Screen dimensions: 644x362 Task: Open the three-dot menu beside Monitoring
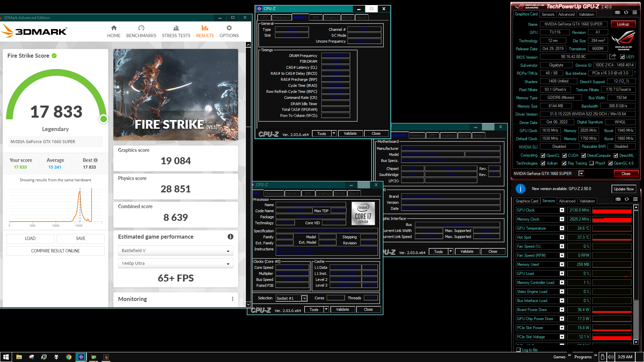click(232, 299)
